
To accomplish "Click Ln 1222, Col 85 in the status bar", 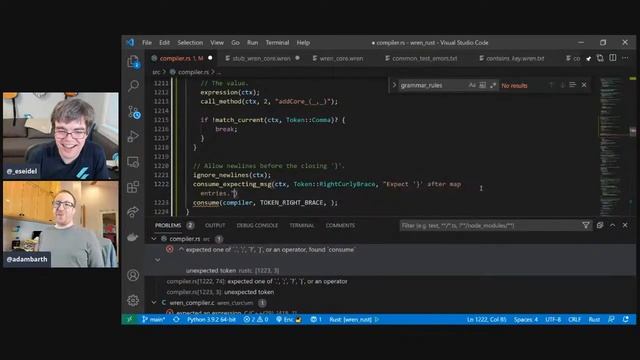I will click(487, 320).
